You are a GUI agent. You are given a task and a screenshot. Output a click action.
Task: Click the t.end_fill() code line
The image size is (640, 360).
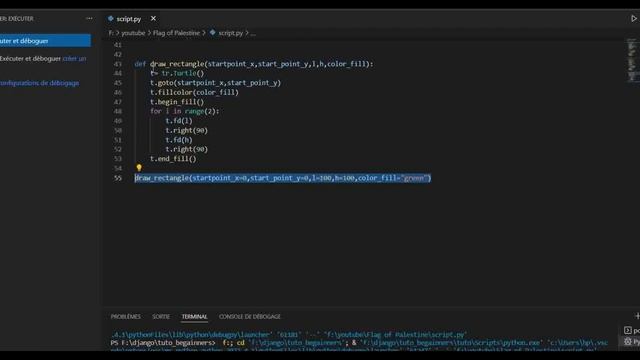coord(173,159)
